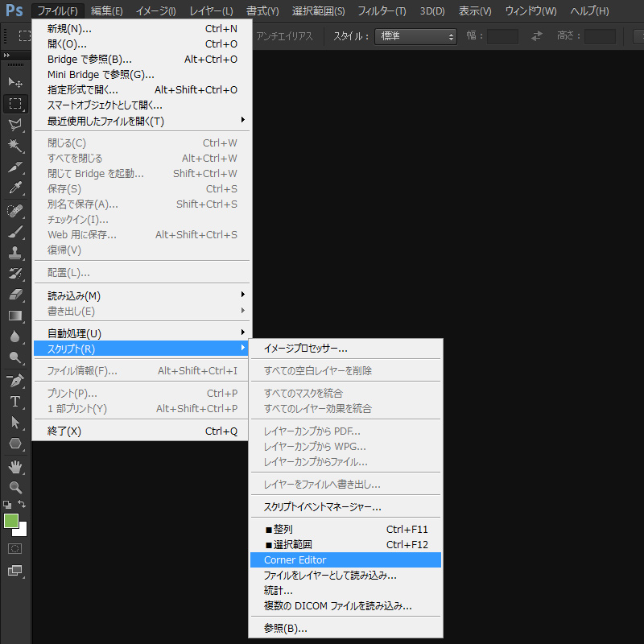This screenshot has width=644, height=644.
Task: Select the Pen tool
Action: click(x=15, y=381)
